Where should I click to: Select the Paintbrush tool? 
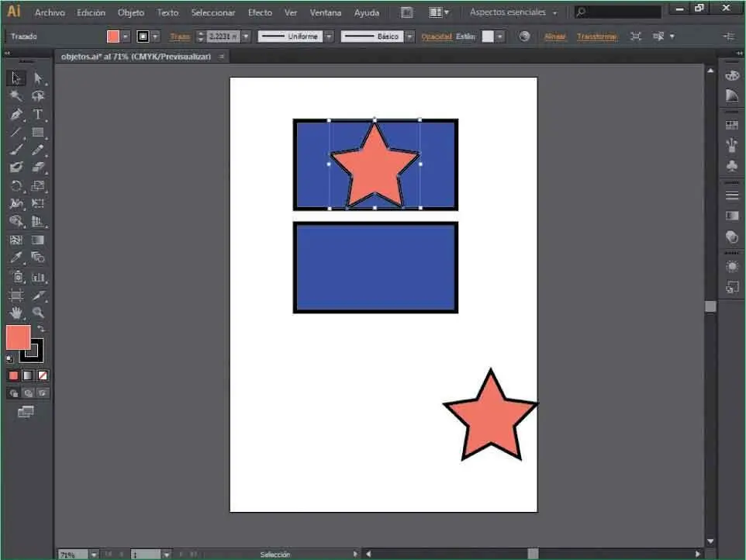16,150
